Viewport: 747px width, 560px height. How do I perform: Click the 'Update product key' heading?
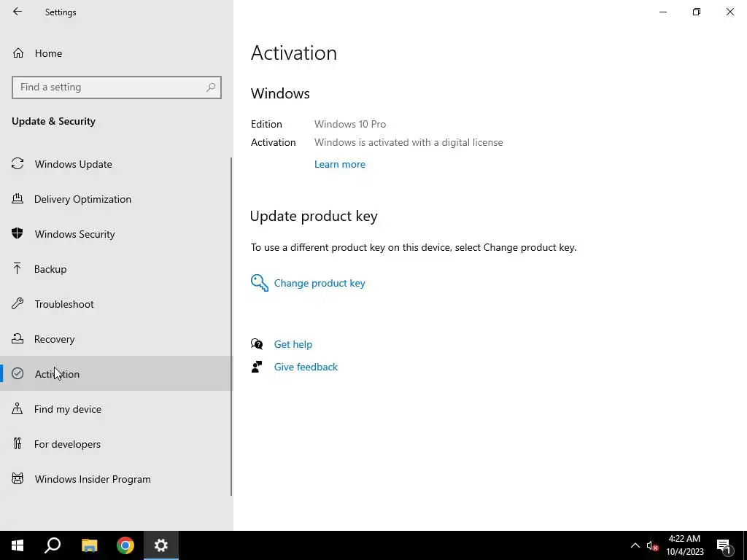pos(314,216)
